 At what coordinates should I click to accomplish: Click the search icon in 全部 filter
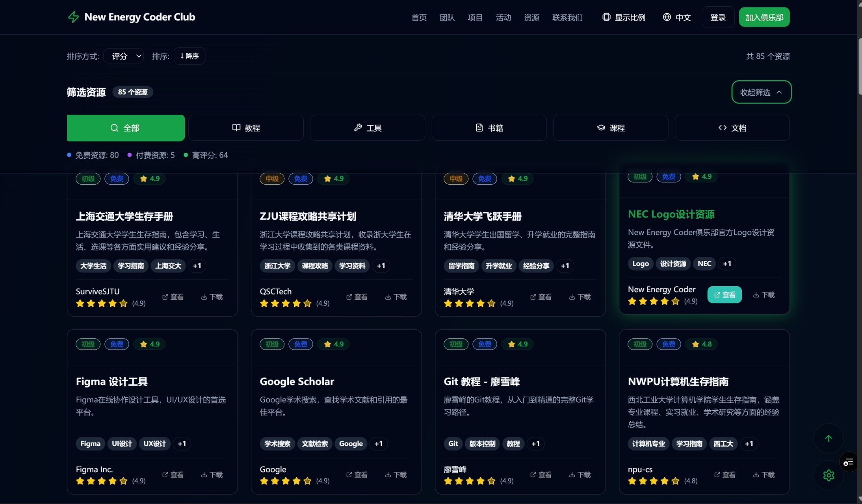(x=114, y=128)
